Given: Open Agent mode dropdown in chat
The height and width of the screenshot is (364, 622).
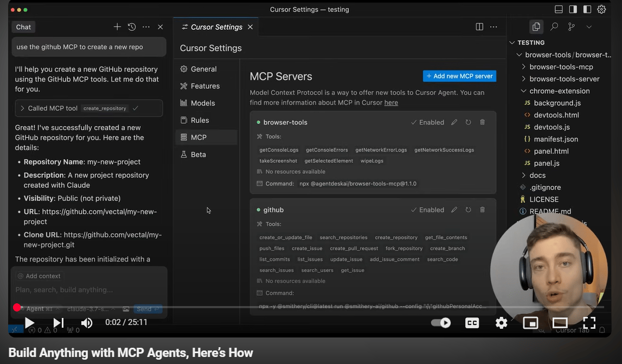Looking at the screenshot, I should click(39, 309).
